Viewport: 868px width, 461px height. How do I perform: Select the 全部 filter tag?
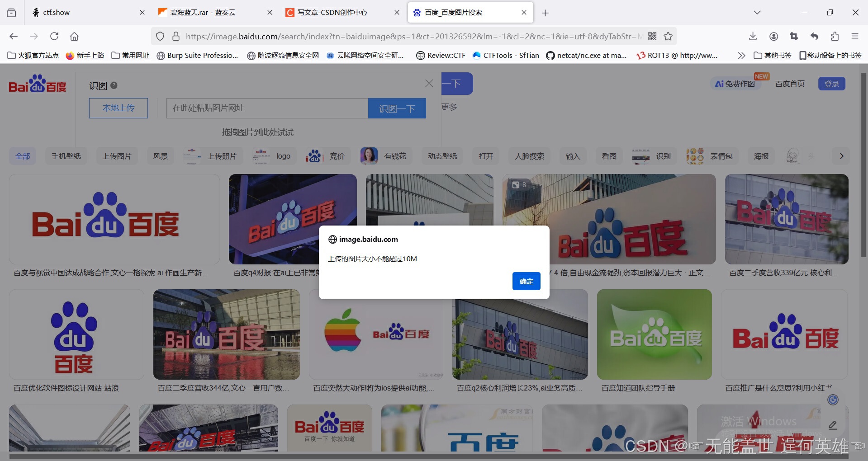coord(23,156)
